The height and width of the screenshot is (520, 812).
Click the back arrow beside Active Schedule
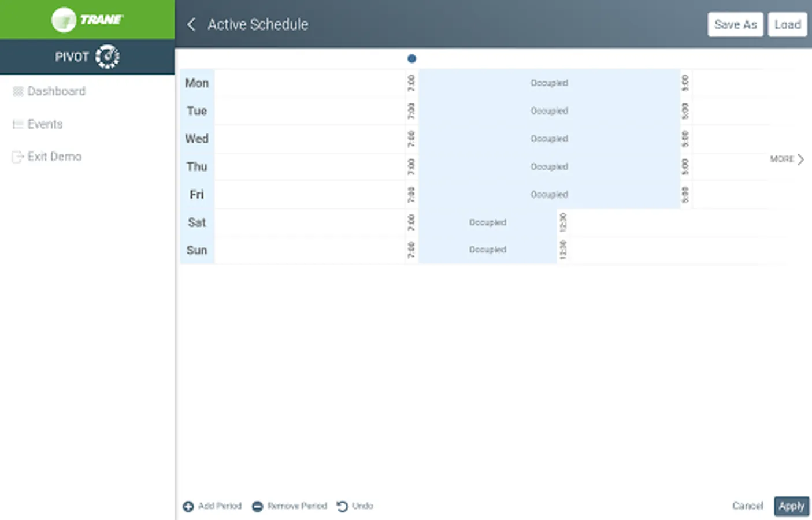coord(191,24)
